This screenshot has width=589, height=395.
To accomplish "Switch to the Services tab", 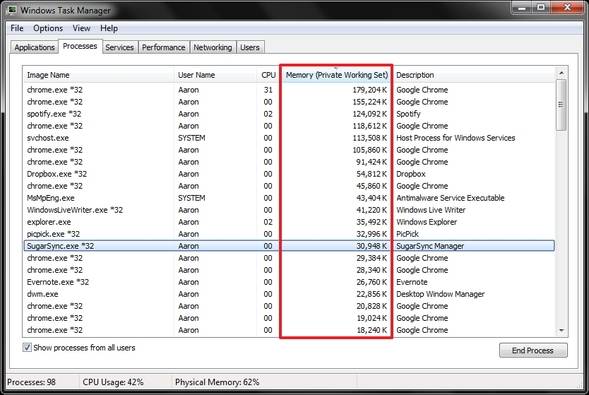I will tap(119, 47).
